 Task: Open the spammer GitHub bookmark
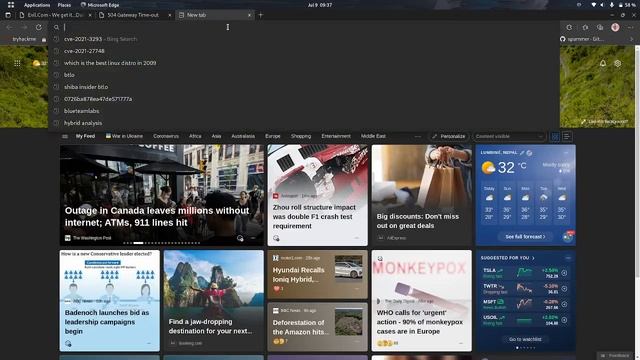[x=582, y=39]
